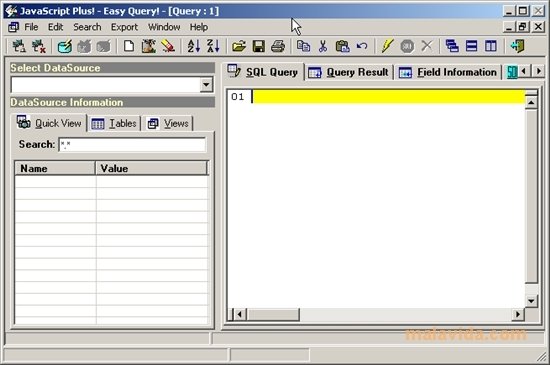Screen dimensions: 550x365
Task: Click the horizontal scrollbar thumb in SQL editor
Action: pos(273,314)
